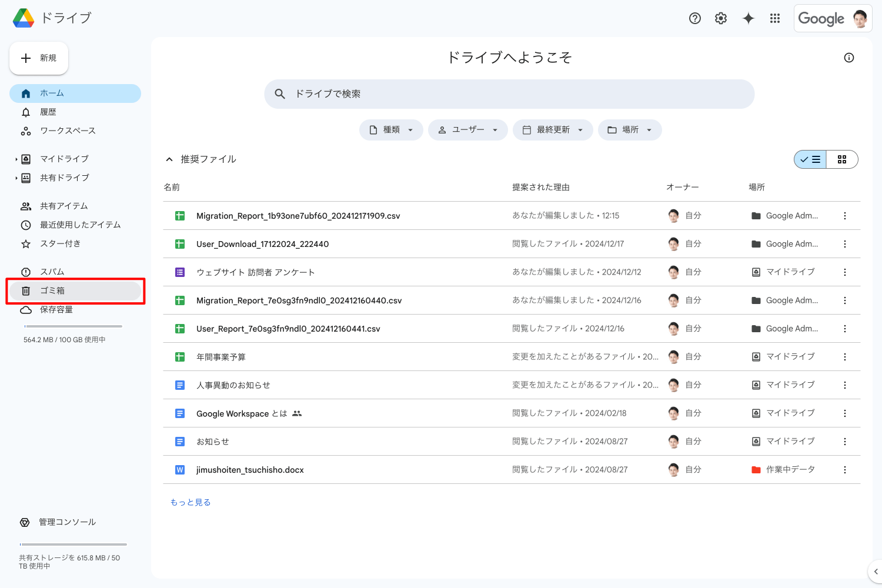Switch to list layout view

coord(810,159)
